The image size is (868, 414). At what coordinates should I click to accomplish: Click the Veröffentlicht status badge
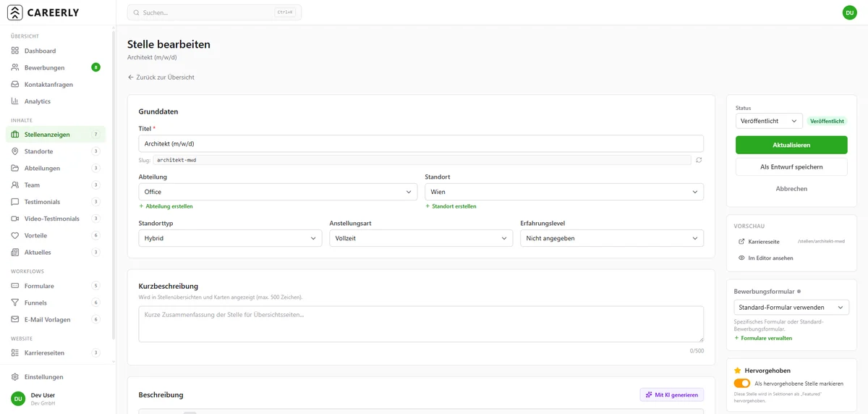click(x=827, y=122)
